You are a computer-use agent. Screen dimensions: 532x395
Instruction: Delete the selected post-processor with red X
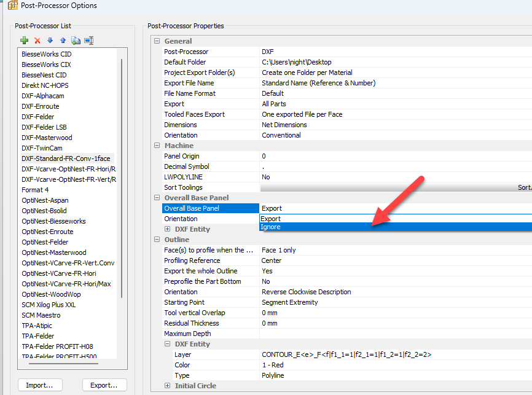click(x=37, y=41)
